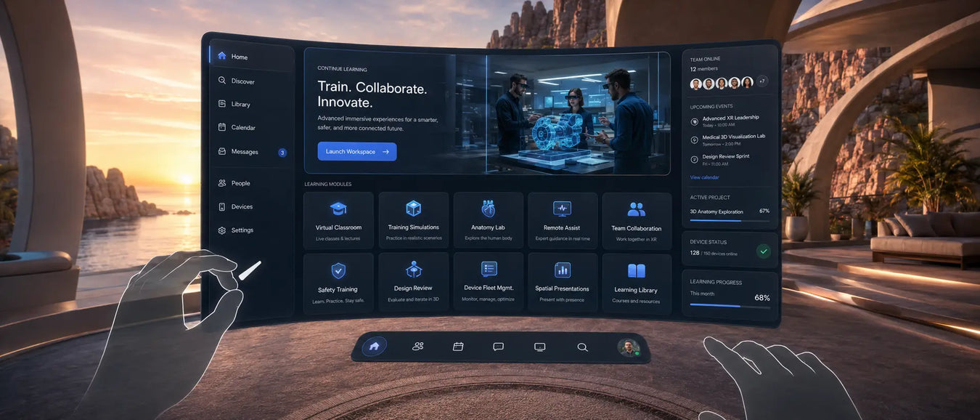Open the Virtual Classroom module
Screen dimensions: 980x420
[x=338, y=220]
